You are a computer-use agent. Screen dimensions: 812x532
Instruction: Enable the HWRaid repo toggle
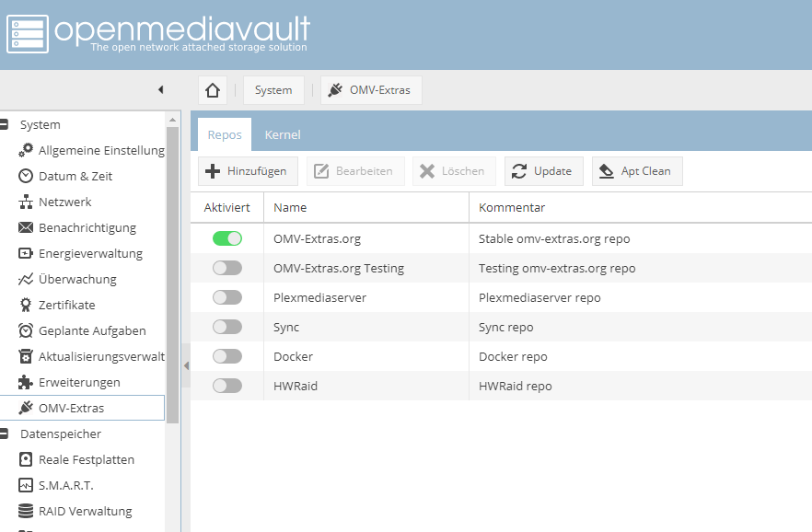pos(227,386)
